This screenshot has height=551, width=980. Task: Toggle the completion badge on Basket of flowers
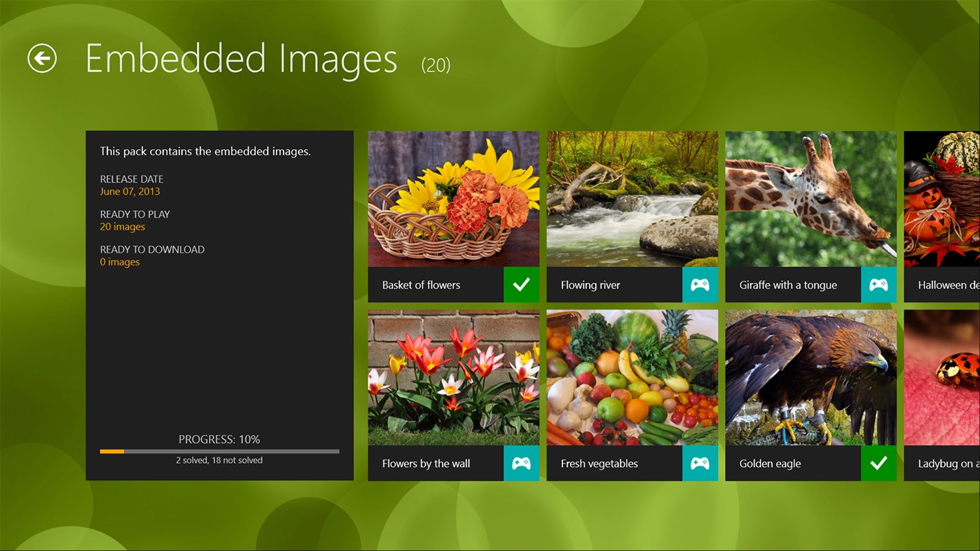521,284
